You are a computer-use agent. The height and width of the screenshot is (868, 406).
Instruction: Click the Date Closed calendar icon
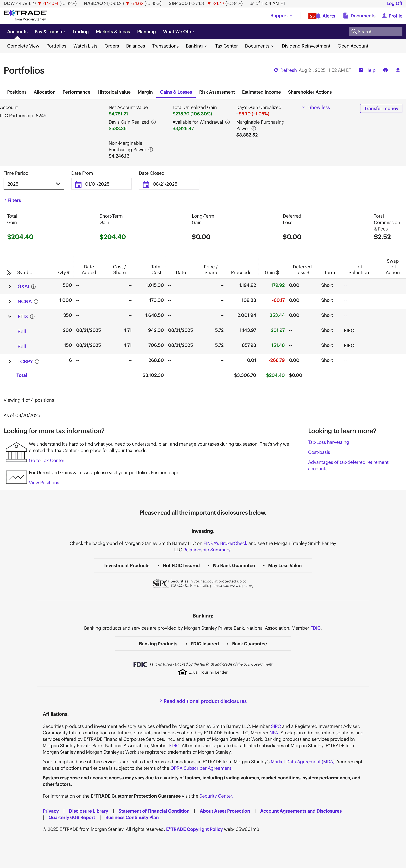click(146, 184)
